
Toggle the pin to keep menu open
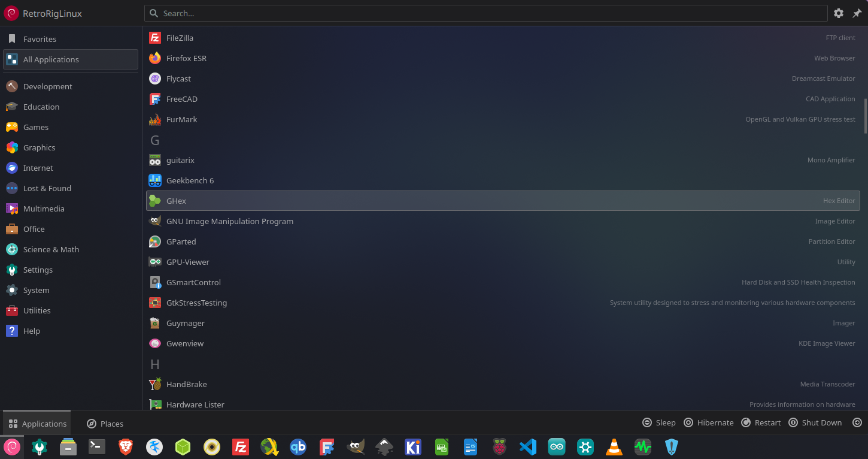(857, 13)
